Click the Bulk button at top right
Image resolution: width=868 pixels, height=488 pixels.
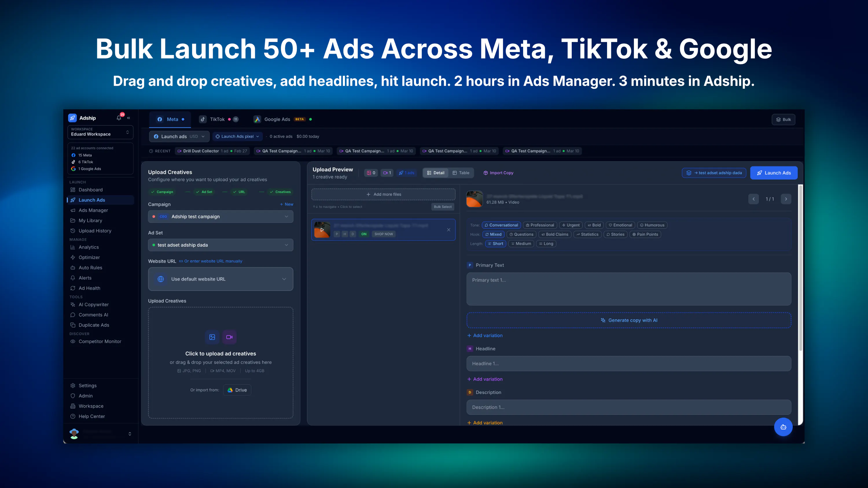pyautogui.click(x=784, y=120)
